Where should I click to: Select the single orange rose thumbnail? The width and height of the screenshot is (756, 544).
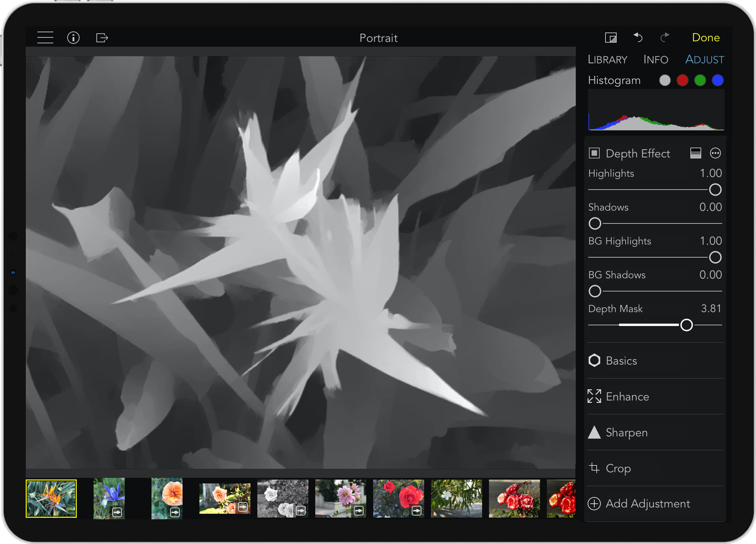(167, 498)
